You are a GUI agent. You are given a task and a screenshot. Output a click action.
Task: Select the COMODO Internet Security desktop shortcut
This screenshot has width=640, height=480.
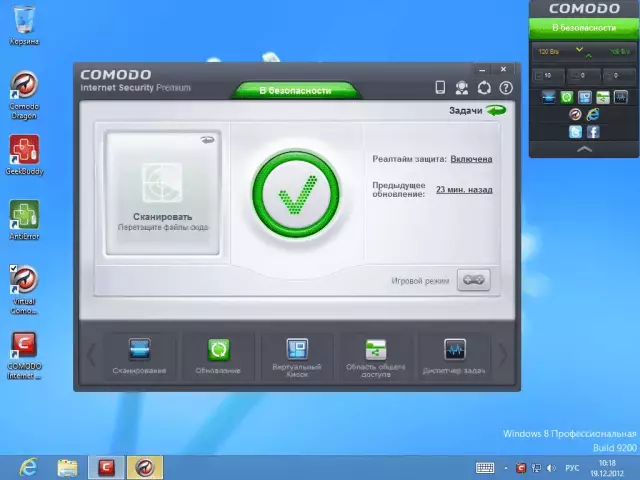(24, 355)
